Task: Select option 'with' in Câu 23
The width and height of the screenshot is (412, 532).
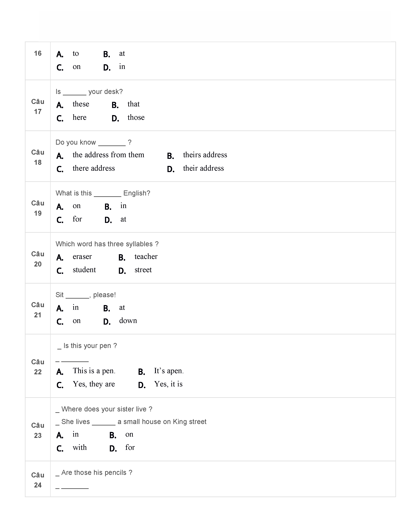Action: pos(80,448)
